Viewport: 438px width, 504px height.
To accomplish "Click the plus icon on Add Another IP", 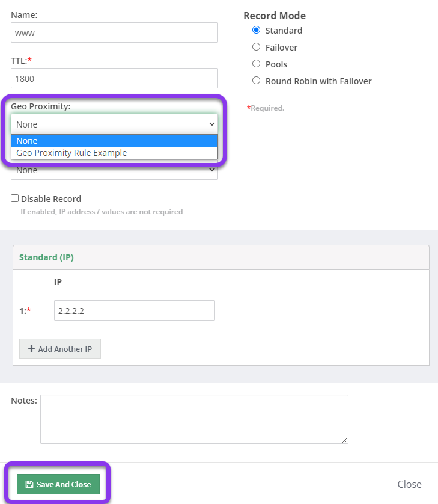I will (x=31, y=349).
